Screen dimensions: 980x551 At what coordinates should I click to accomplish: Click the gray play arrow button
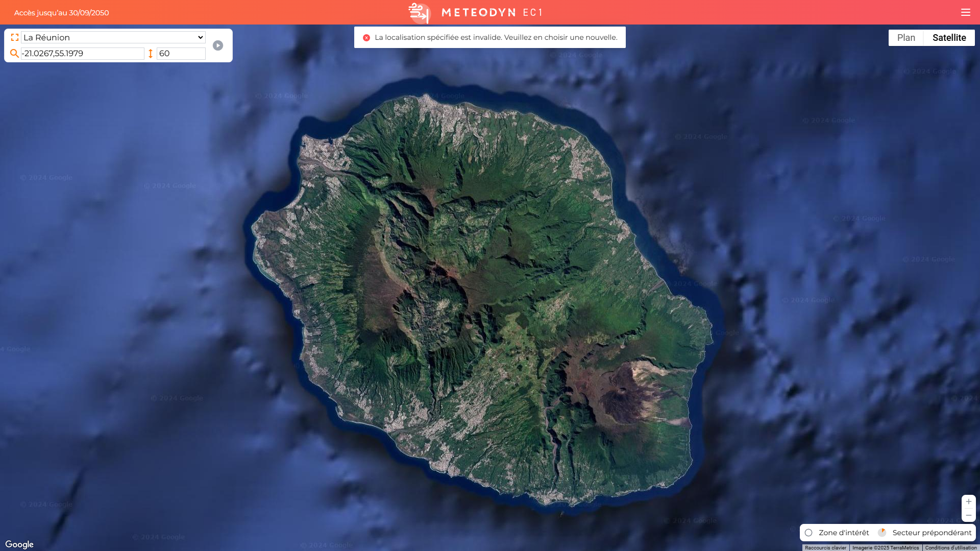click(218, 45)
